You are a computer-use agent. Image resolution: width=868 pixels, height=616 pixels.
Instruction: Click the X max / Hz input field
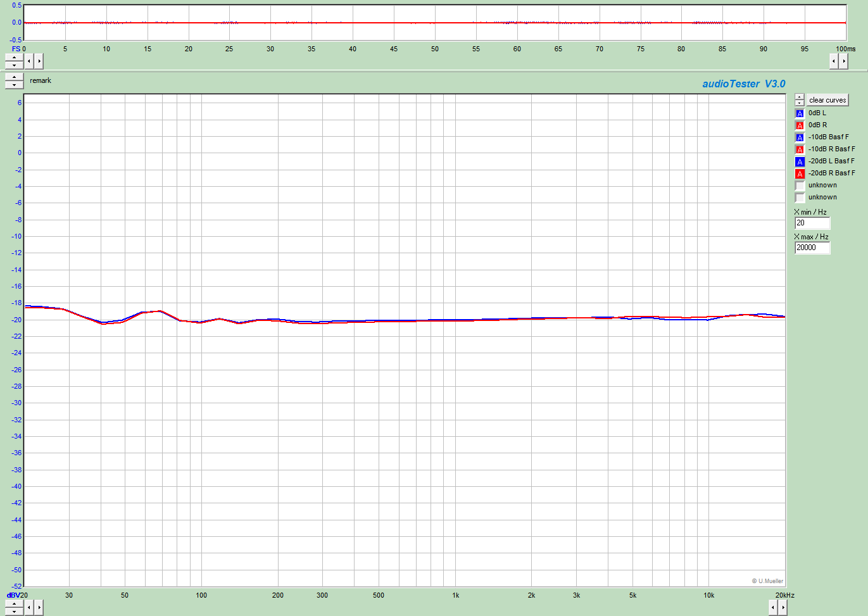point(812,248)
